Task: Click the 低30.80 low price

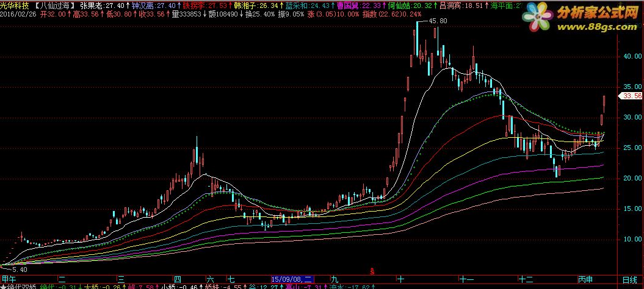Action: 120,14
